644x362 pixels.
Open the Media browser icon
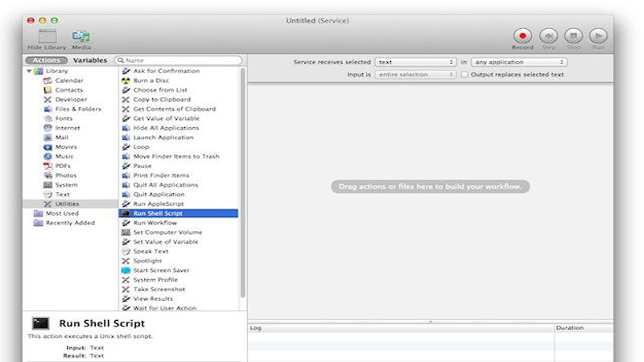[x=81, y=36]
